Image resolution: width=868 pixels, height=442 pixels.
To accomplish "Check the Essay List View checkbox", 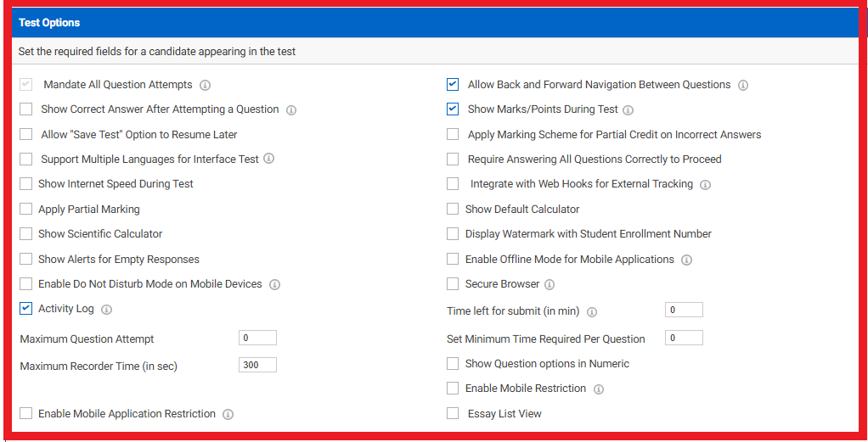I will click(x=453, y=414).
